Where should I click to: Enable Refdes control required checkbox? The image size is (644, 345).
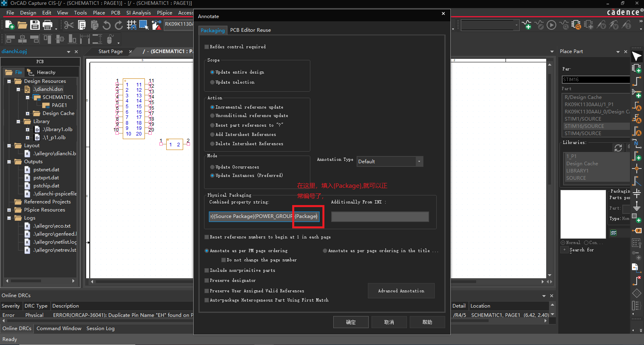click(206, 47)
